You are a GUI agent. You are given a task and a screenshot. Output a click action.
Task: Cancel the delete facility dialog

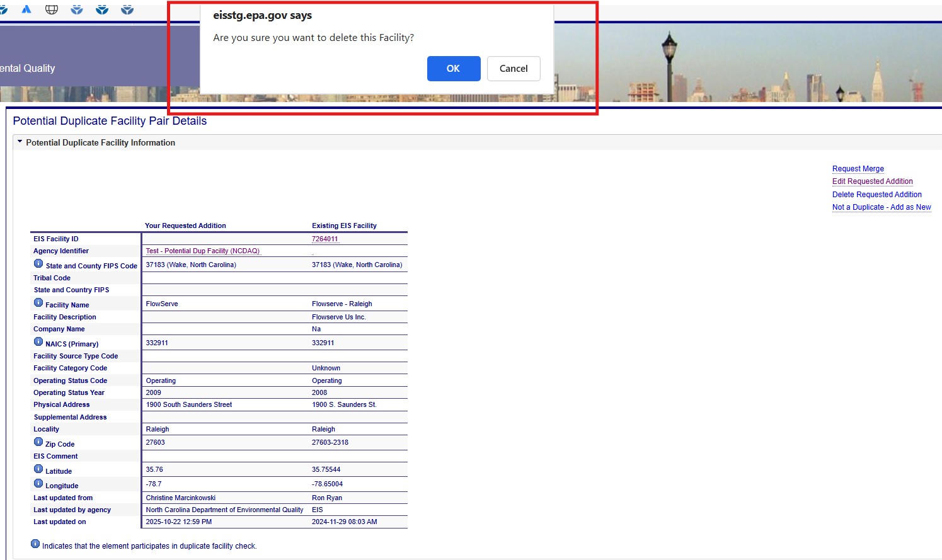[x=513, y=69]
